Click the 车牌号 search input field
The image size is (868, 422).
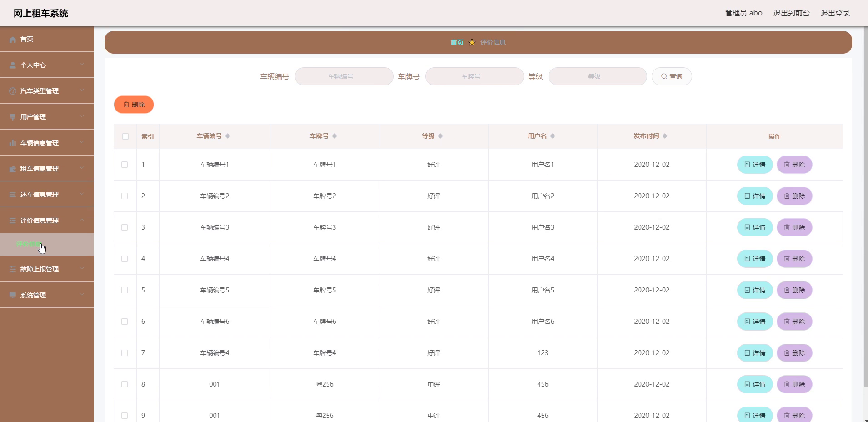coord(474,76)
